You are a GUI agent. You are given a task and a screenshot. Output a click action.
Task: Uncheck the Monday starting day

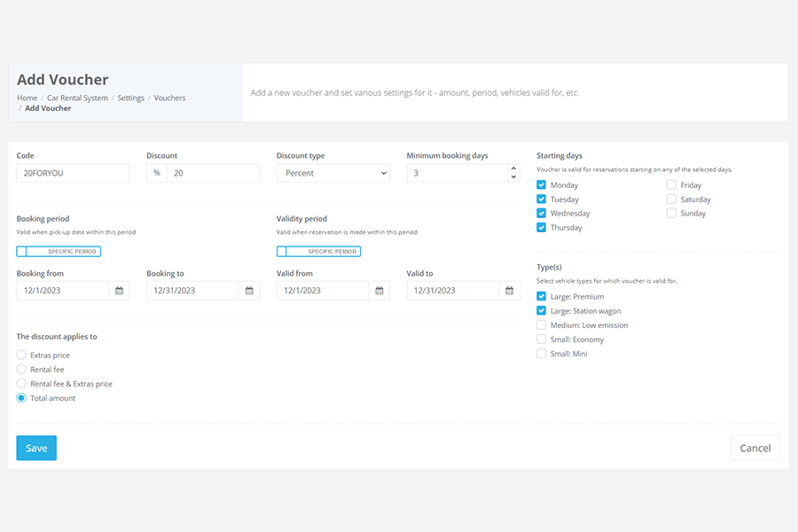(x=542, y=185)
